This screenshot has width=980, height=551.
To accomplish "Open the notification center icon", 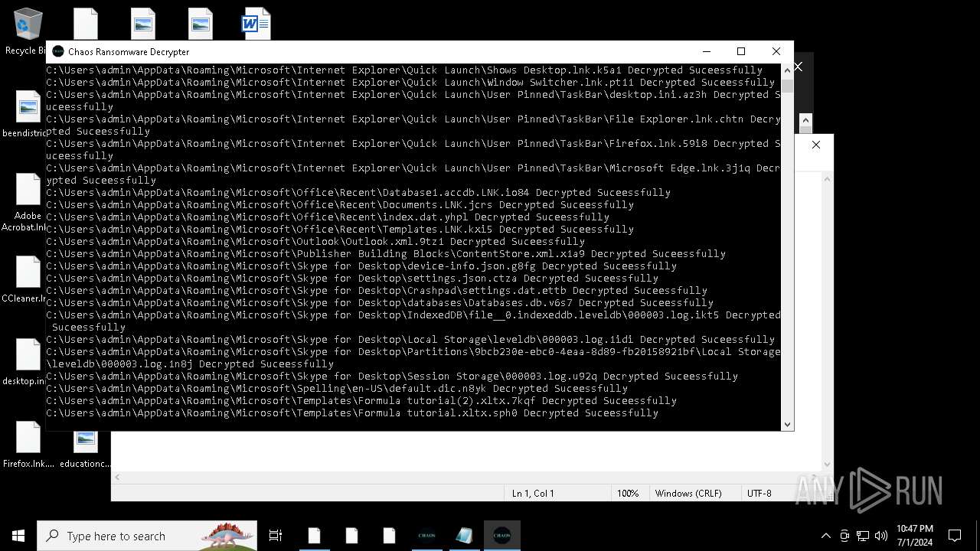I will click(x=955, y=536).
